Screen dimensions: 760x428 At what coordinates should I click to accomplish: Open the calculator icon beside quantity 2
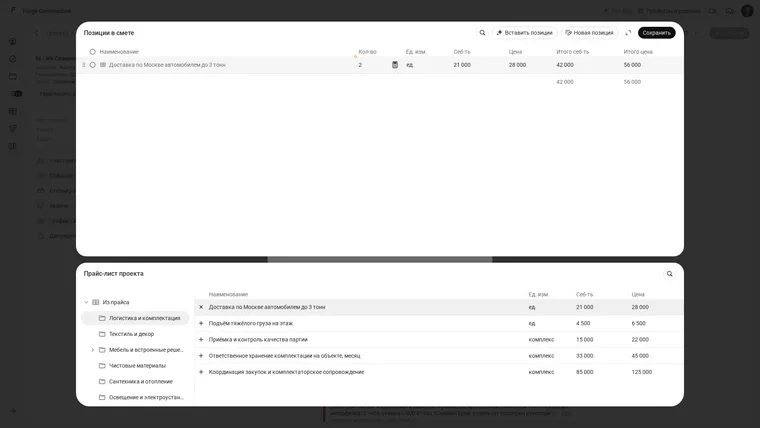[395, 65]
